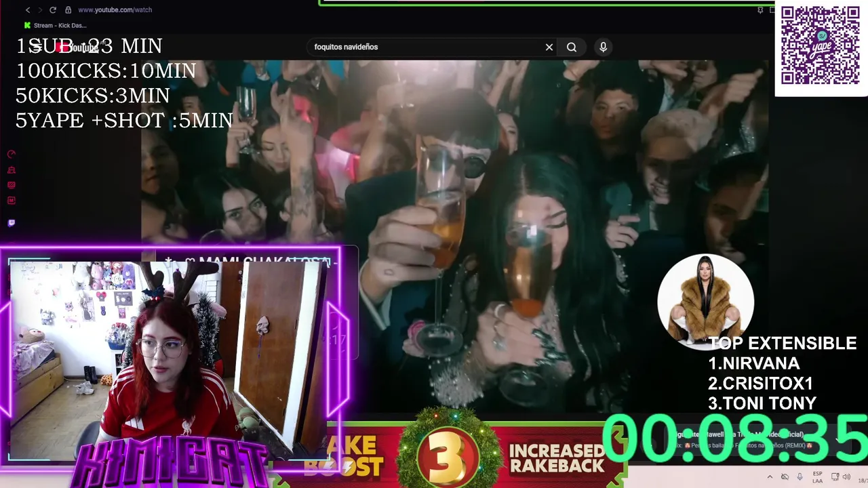The width and height of the screenshot is (868, 488).
Task: Click the MAMI CHAKALOSA title text
Action: [x=264, y=262]
